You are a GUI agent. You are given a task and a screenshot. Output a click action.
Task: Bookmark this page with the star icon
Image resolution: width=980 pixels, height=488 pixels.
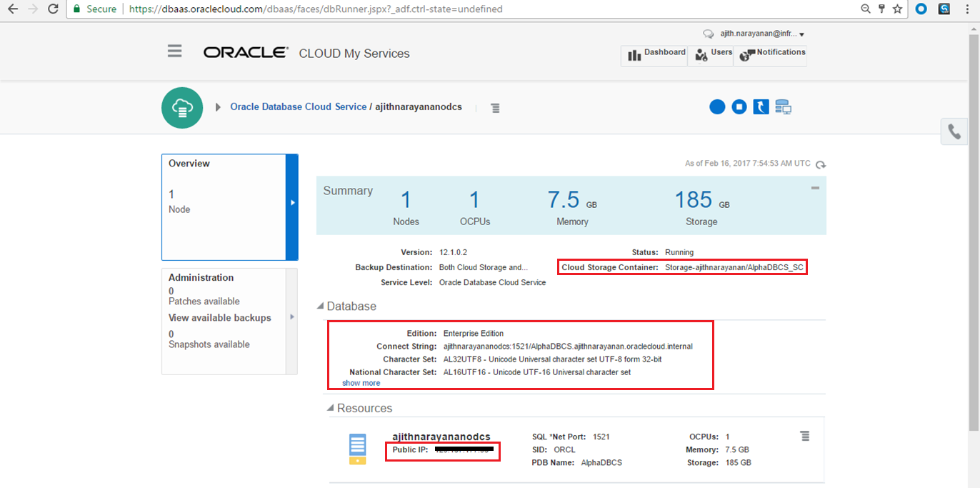pyautogui.click(x=898, y=9)
